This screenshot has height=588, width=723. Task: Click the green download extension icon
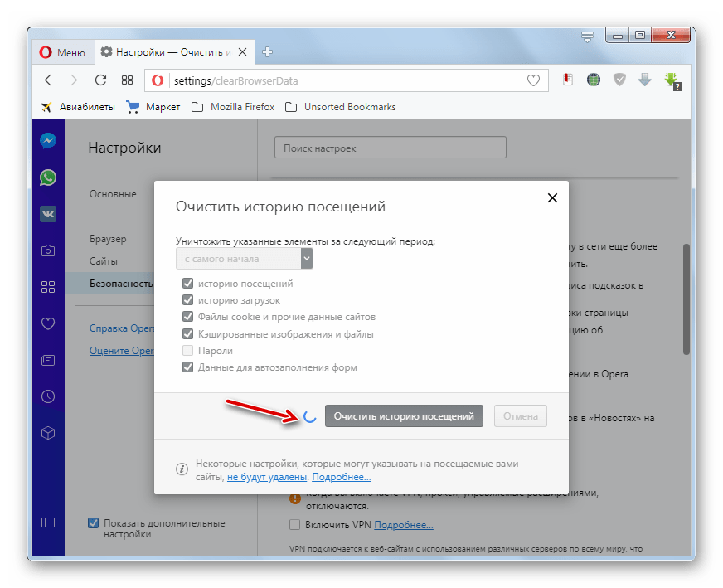click(672, 81)
